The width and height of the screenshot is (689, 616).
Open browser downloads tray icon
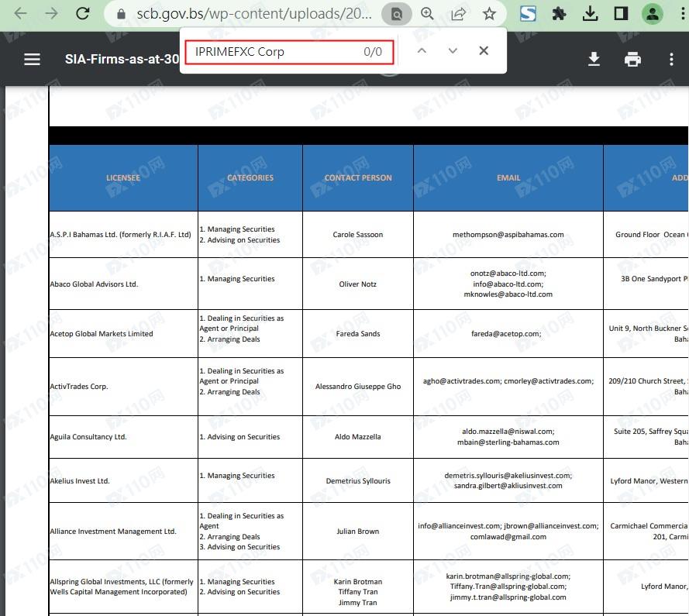(x=590, y=13)
